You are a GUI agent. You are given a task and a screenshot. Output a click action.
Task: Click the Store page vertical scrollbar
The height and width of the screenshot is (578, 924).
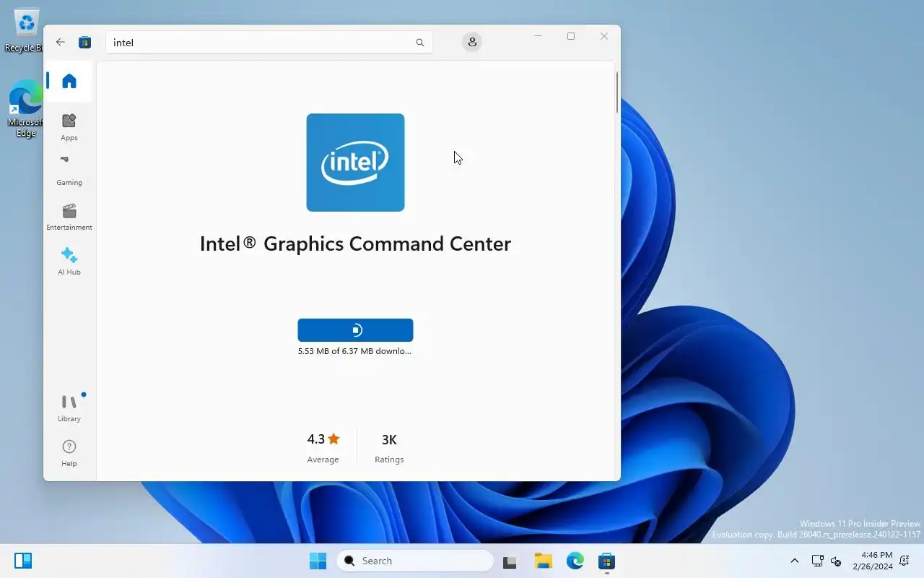click(x=617, y=92)
